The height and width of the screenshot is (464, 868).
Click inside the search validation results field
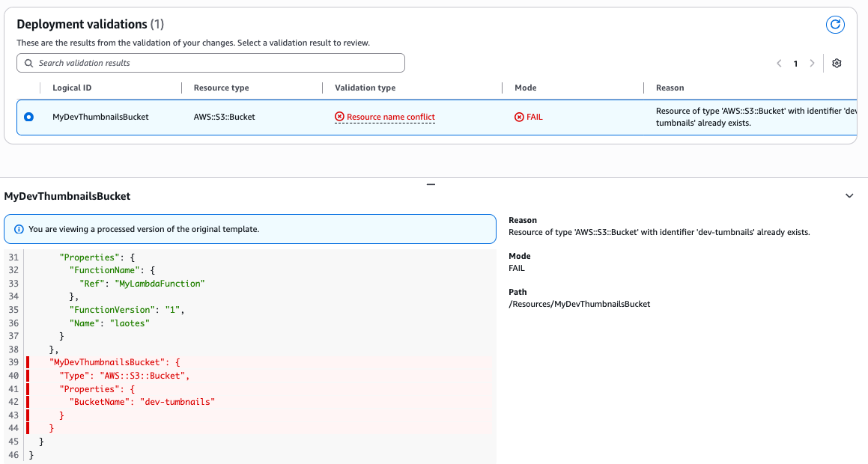click(x=210, y=63)
